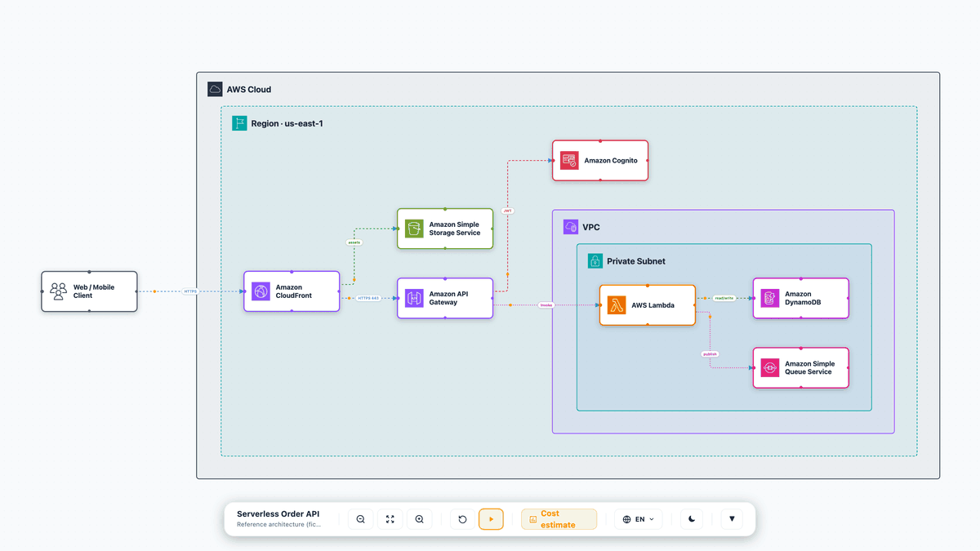Click the JWT edge label
The image size is (980, 551).
(x=508, y=211)
